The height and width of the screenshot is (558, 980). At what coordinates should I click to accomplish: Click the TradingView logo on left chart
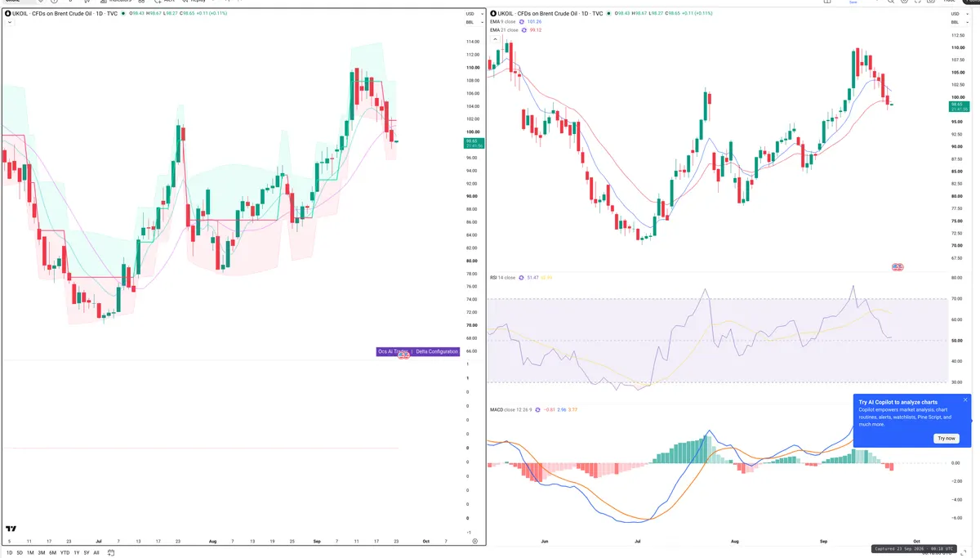[12, 529]
